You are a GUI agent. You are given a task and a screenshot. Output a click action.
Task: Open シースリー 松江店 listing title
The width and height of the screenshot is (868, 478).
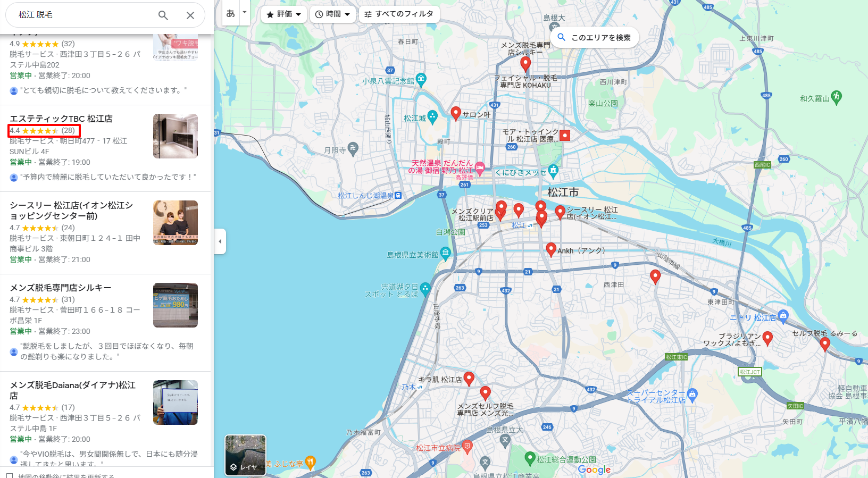point(71,211)
